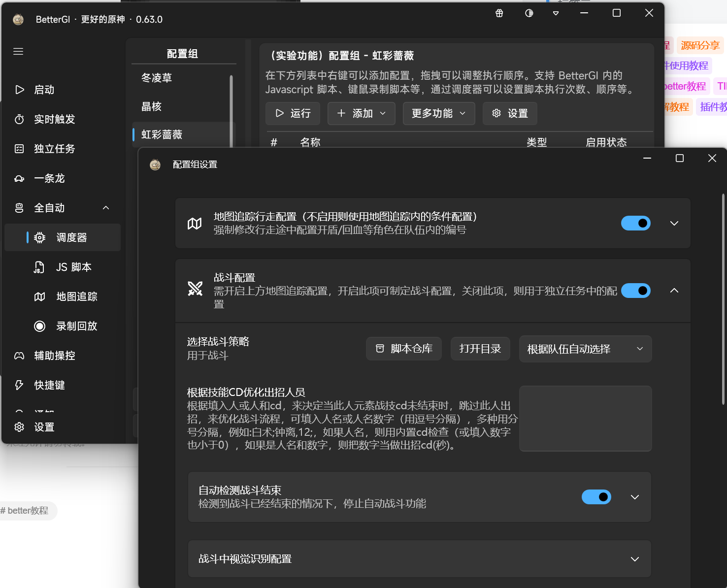Click the gift icon in BetterGI title bar

499,13
